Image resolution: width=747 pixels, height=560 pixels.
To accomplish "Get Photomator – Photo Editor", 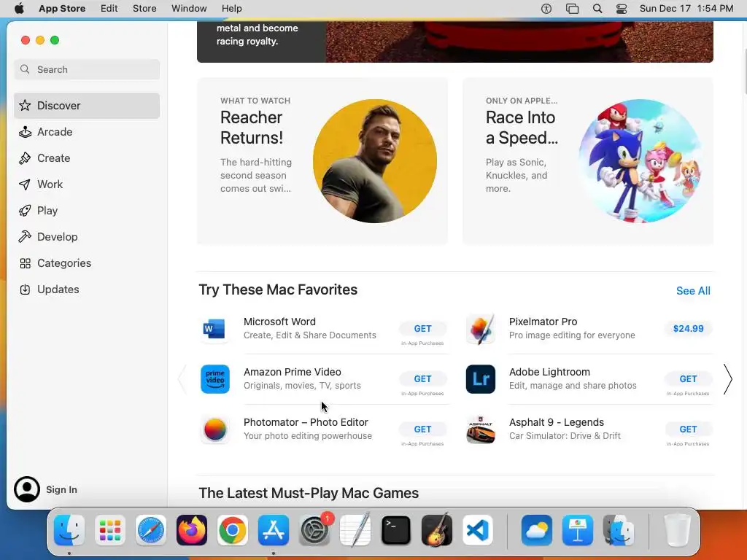I will coord(422,429).
